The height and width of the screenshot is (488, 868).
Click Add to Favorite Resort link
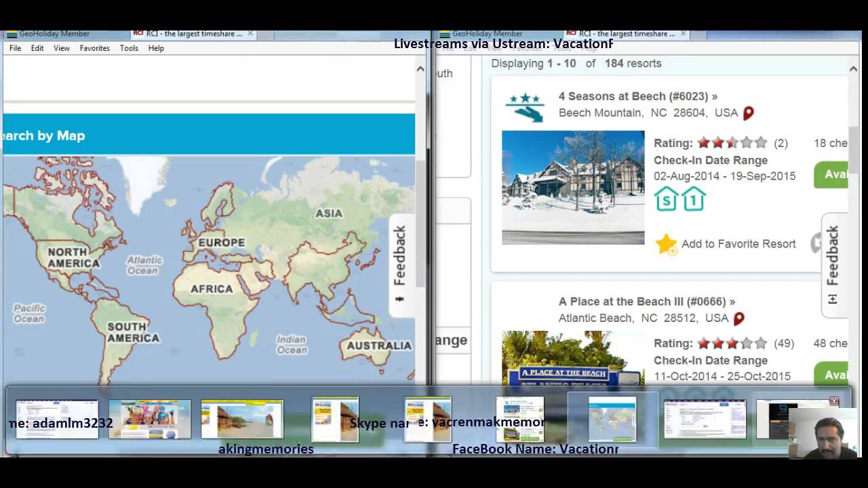[738, 244]
